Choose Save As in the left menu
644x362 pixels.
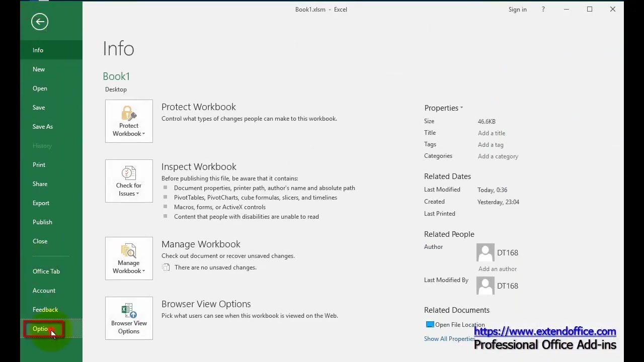coord(51,127)
